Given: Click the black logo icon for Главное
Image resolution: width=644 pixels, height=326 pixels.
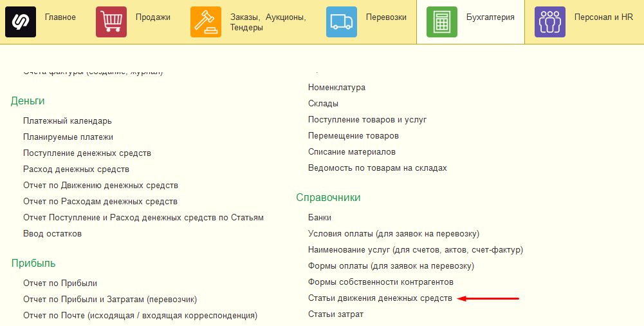Looking at the screenshot, I should [21, 22].
